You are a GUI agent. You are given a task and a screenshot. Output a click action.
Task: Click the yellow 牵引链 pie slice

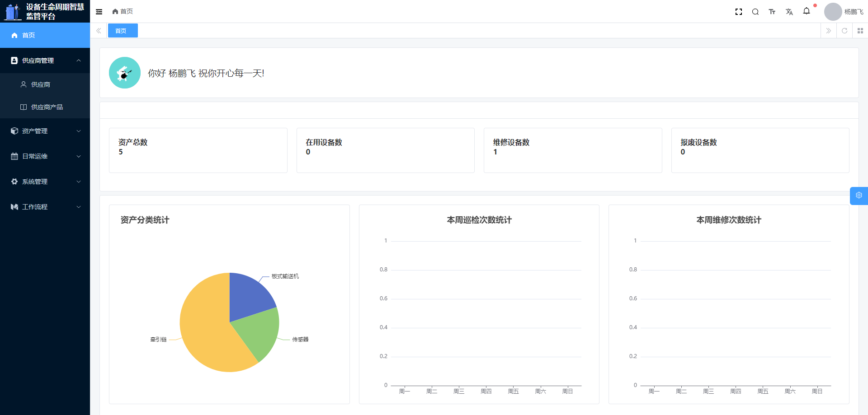coord(208,334)
